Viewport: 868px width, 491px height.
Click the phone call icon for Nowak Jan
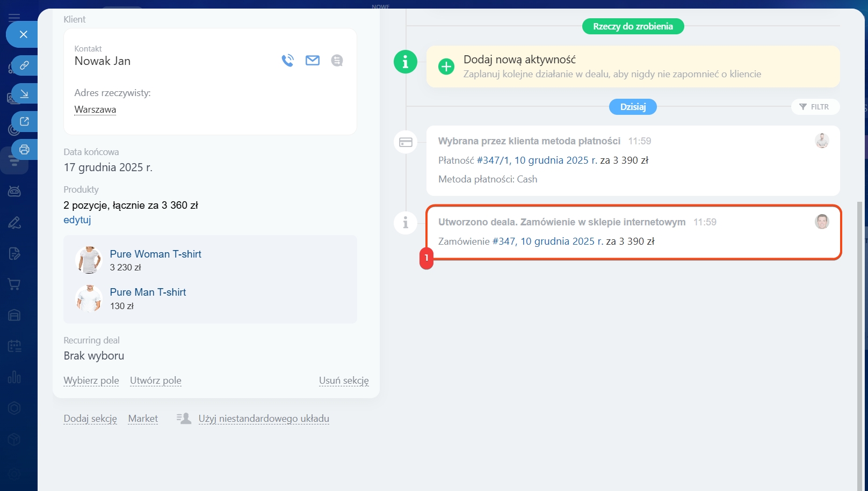288,61
